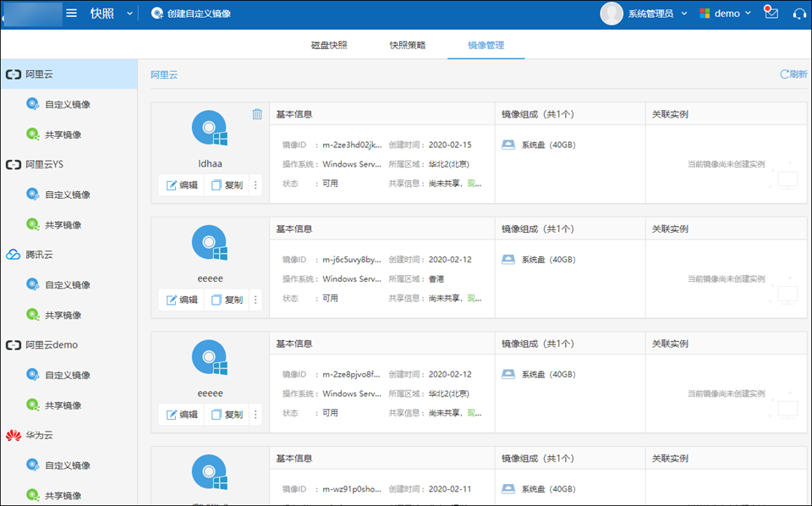
Task: Open the hamburger menu in top bar
Action: pyautogui.click(x=71, y=14)
